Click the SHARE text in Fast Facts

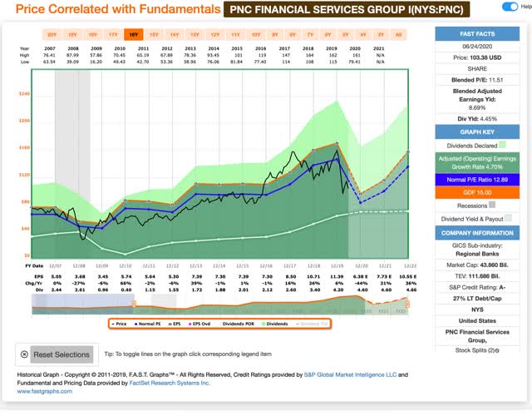(477, 68)
